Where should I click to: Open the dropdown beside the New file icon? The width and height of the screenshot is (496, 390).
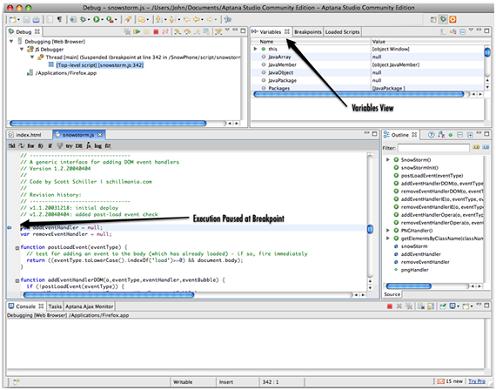click(x=18, y=20)
